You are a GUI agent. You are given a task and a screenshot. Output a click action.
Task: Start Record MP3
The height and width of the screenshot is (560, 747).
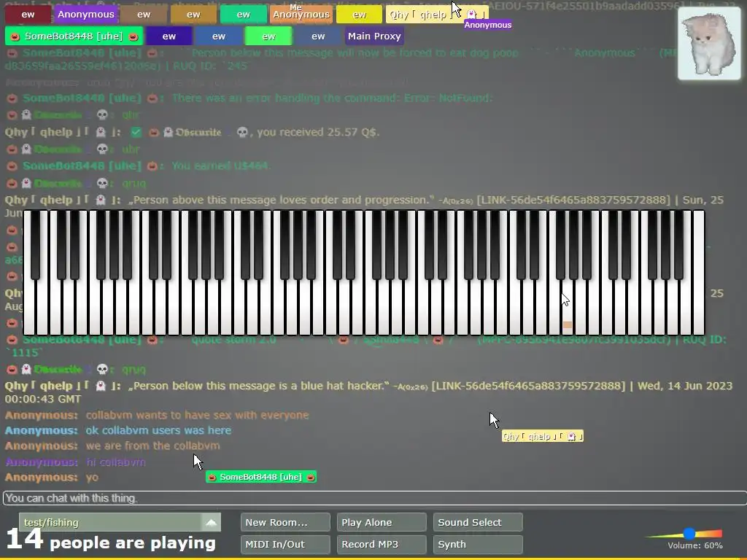pyautogui.click(x=381, y=544)
